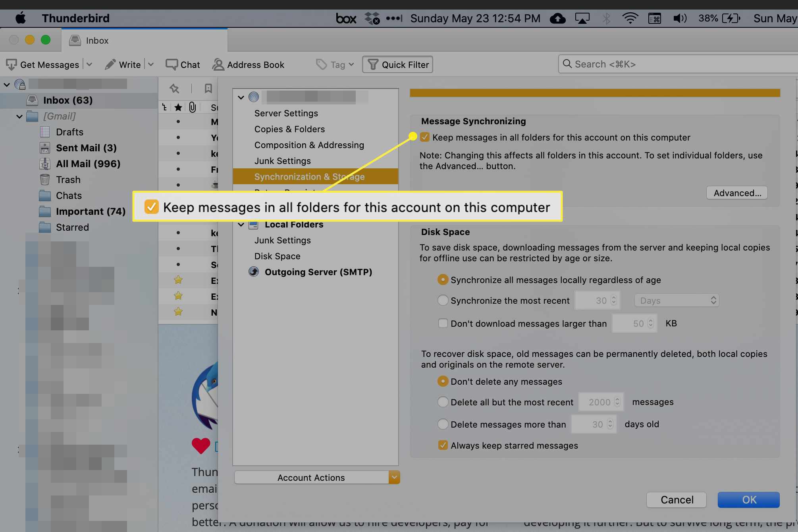Collapse the [Gmail] folder group

pos(19,116)
